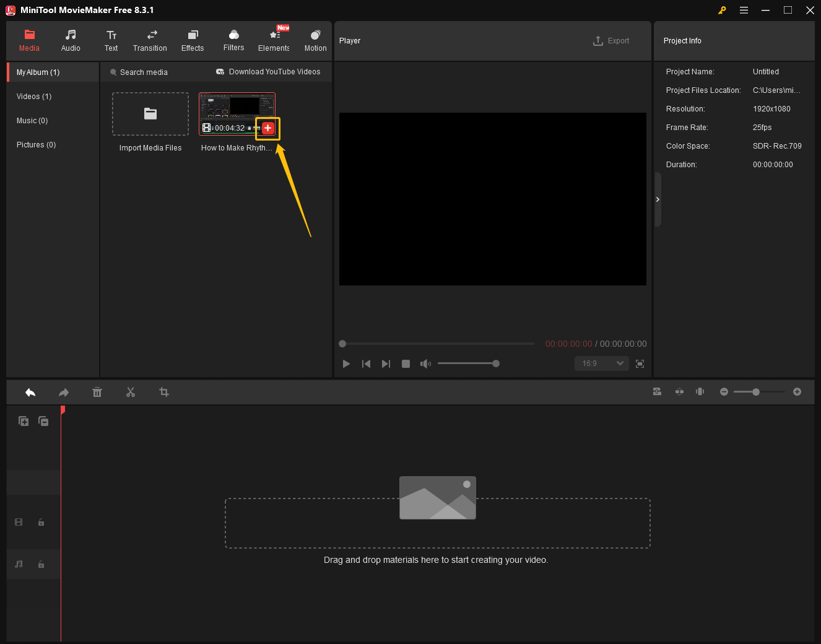The width and height of the screenshot is (821, 644).
Task: Open the hamburger menu
Action: click(x=744, y=11)
